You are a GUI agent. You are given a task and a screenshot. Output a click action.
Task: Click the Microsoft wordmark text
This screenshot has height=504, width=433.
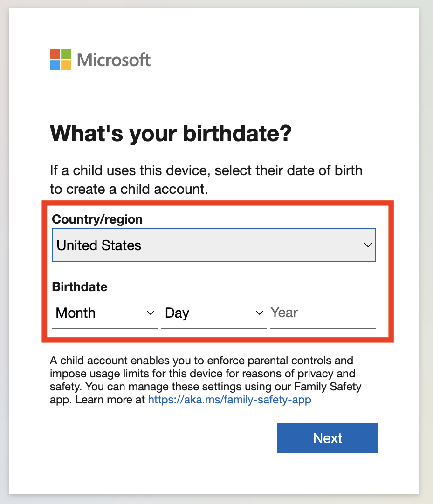click(x=114, y=60)
